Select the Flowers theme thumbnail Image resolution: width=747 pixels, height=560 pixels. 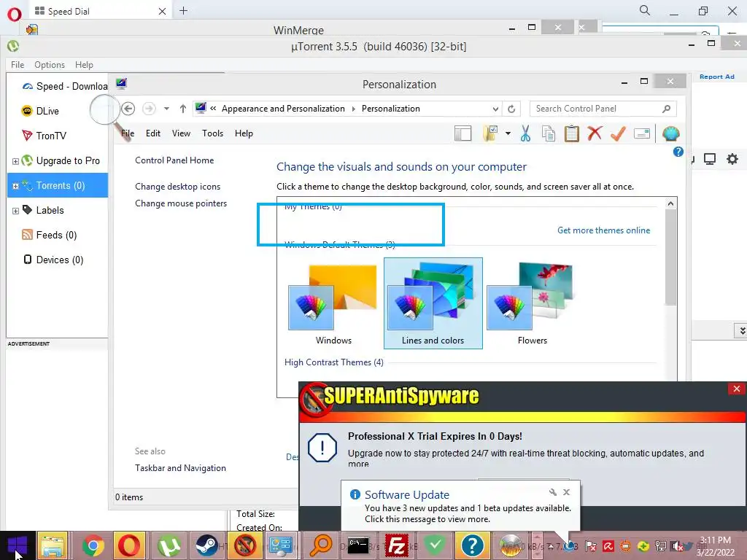pyautogui.click(x=532, y=304)
